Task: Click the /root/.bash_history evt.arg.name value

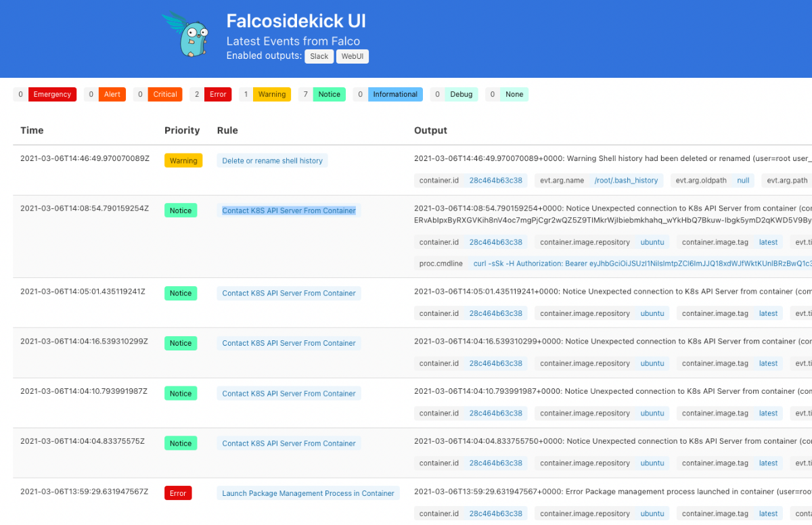Action: (626, 181)
